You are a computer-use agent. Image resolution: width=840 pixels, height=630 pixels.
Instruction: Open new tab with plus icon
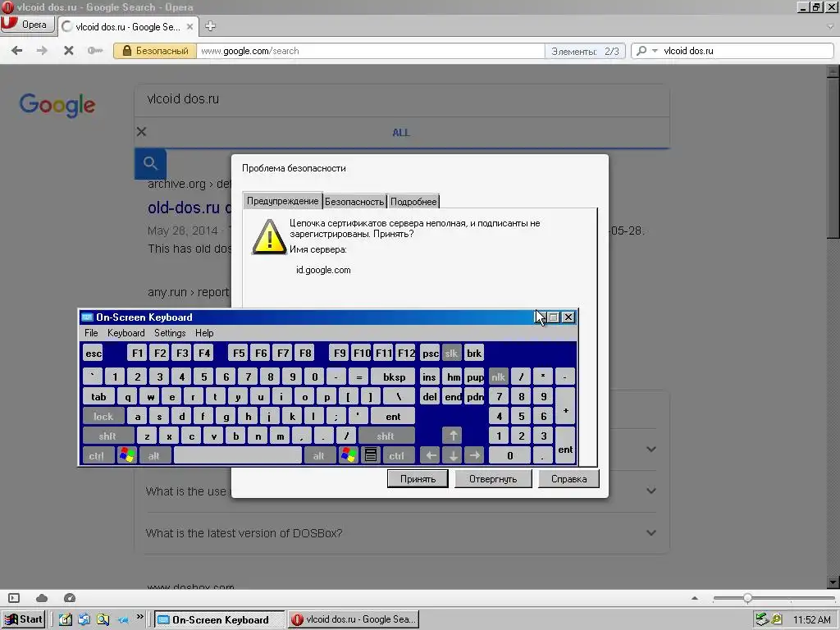click(211, 26)
